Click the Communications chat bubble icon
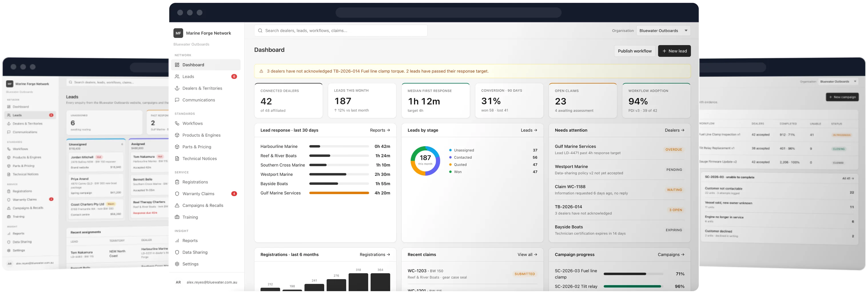 coord(177,100)
